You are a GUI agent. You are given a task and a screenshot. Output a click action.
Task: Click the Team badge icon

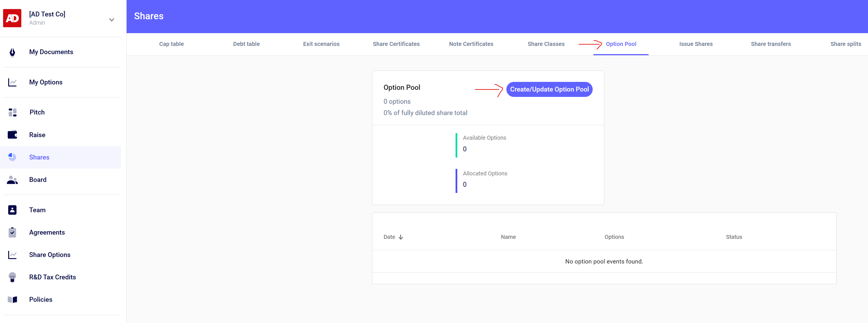click(x=12, y=210)
